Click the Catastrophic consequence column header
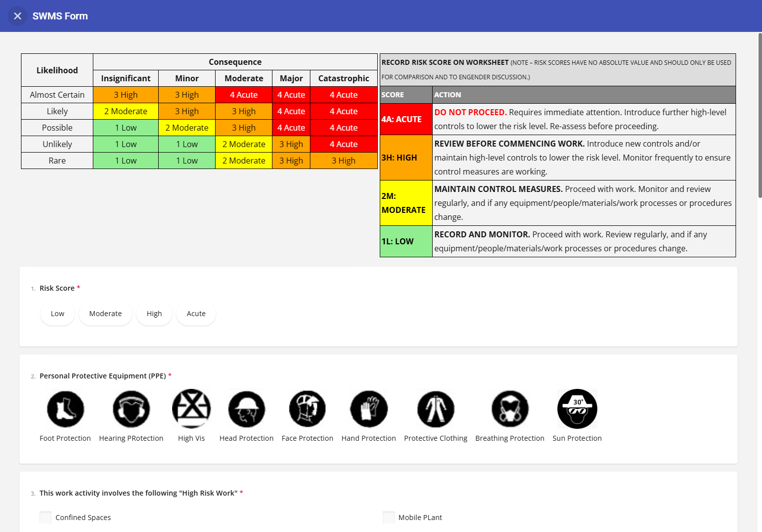The width and height of the screenshot is (762, 532). [x=344, y=78]
